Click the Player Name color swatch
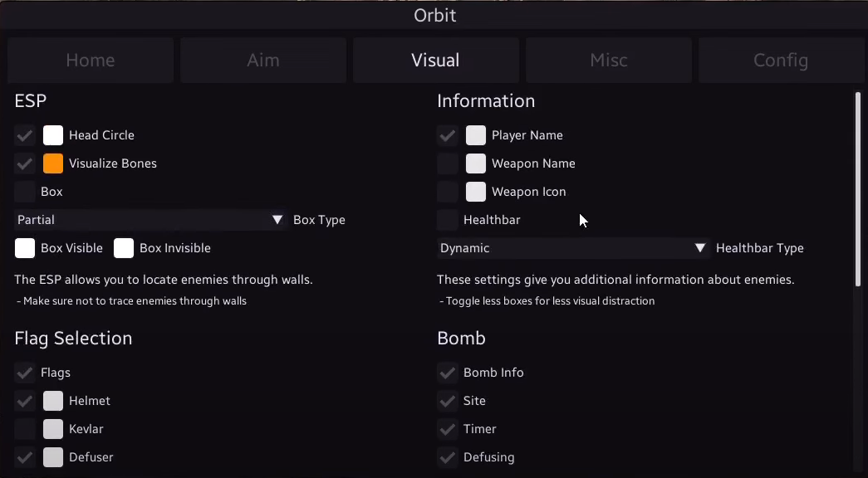868x478 pixels. pyautogui.click(x=476, y=135)
